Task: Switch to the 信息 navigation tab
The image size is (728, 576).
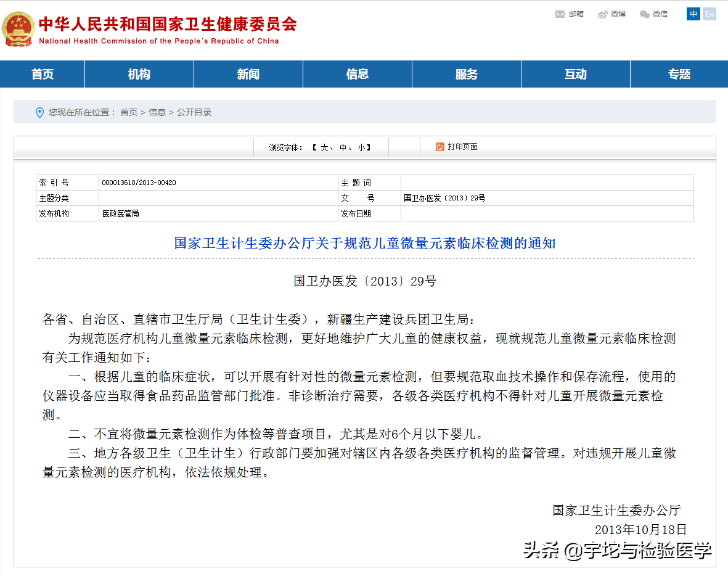Action: coord(357,74)
